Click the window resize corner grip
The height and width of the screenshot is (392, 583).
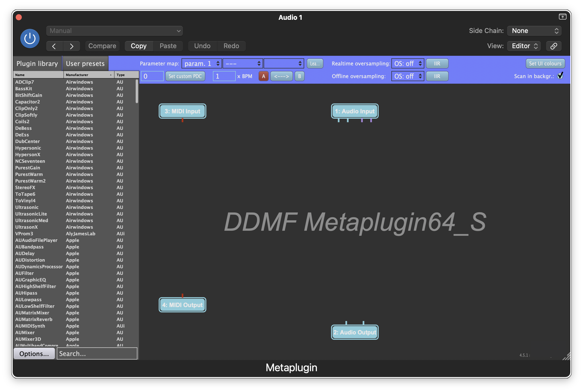tap(567, 356)
